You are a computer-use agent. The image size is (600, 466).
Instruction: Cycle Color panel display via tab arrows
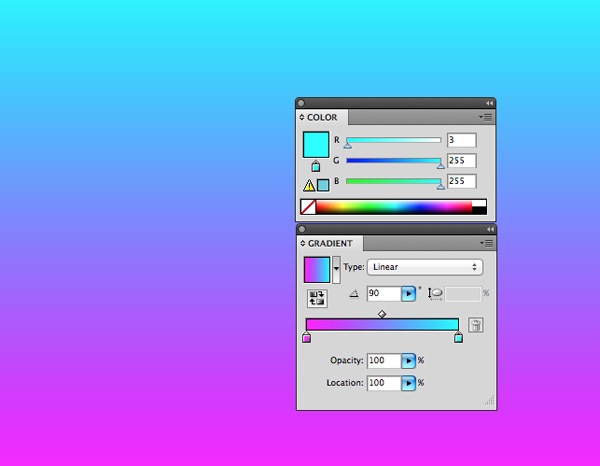coord(302,117)
